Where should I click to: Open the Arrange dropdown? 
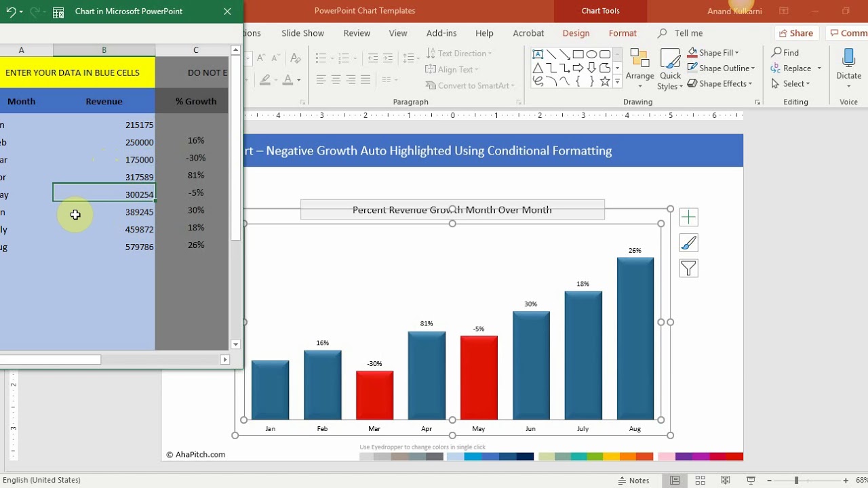coord(639,69)
